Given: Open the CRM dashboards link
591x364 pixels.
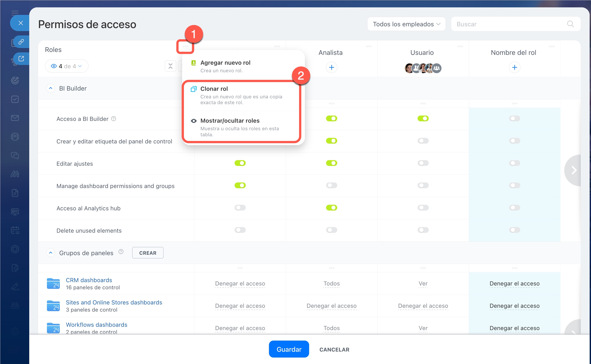Looking at the screenshot, I should (x=89, y=280).
